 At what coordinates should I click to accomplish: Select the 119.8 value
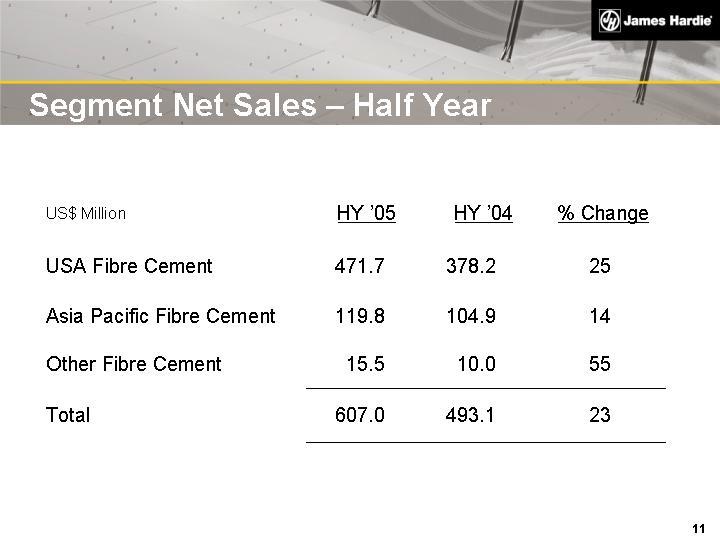[x=359, y=316]
